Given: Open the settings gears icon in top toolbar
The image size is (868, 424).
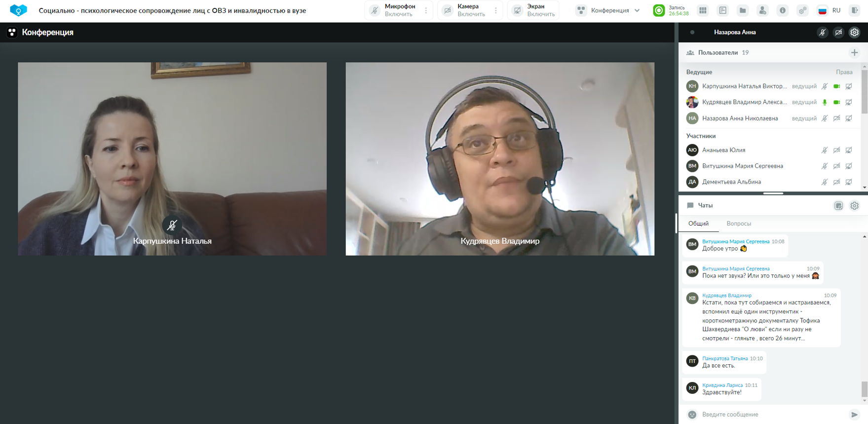Looking at the screenshot, I should (802, 10).
